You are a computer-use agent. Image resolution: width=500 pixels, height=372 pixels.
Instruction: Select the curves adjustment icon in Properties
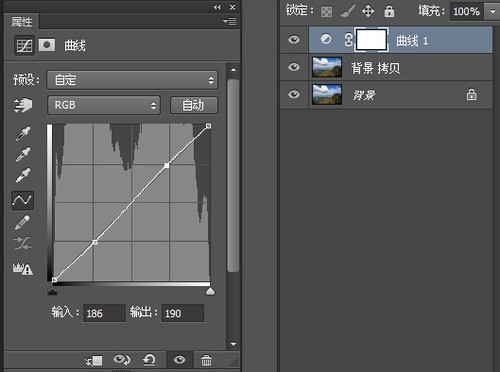[24, 46]
